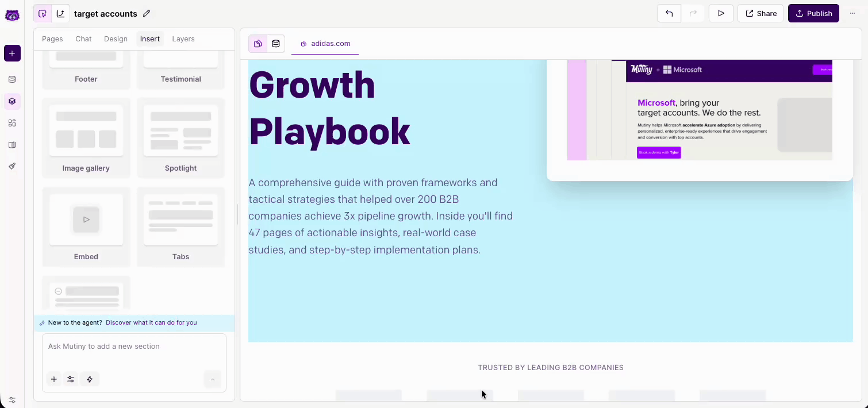Switch to the Design tab

tap(116, 39)
